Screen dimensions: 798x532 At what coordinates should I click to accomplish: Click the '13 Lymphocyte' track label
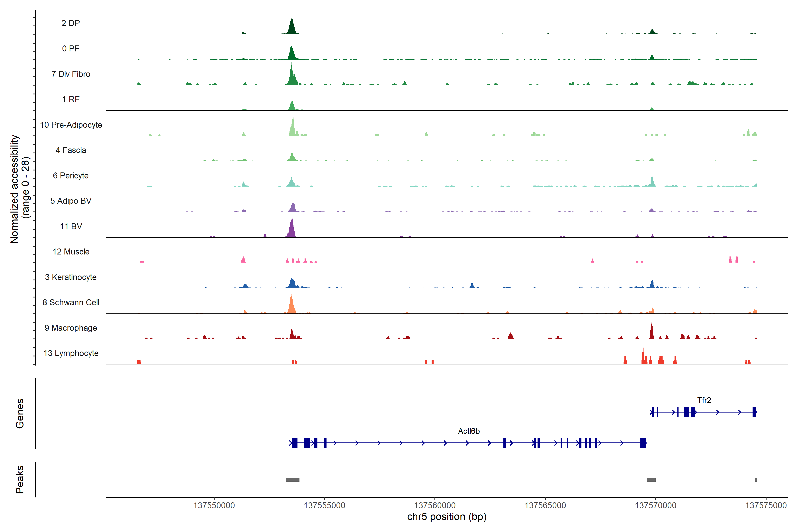coord(71,353)
